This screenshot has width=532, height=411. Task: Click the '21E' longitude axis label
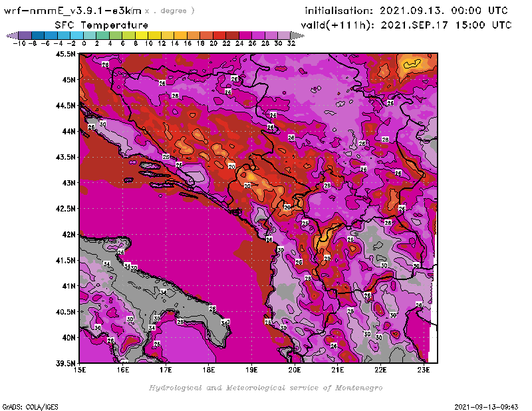338,370
